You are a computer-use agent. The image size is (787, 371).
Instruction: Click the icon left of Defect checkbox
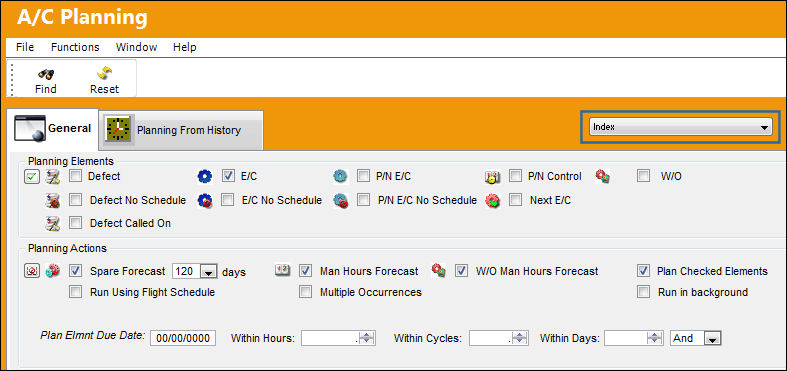coord(52,177)
